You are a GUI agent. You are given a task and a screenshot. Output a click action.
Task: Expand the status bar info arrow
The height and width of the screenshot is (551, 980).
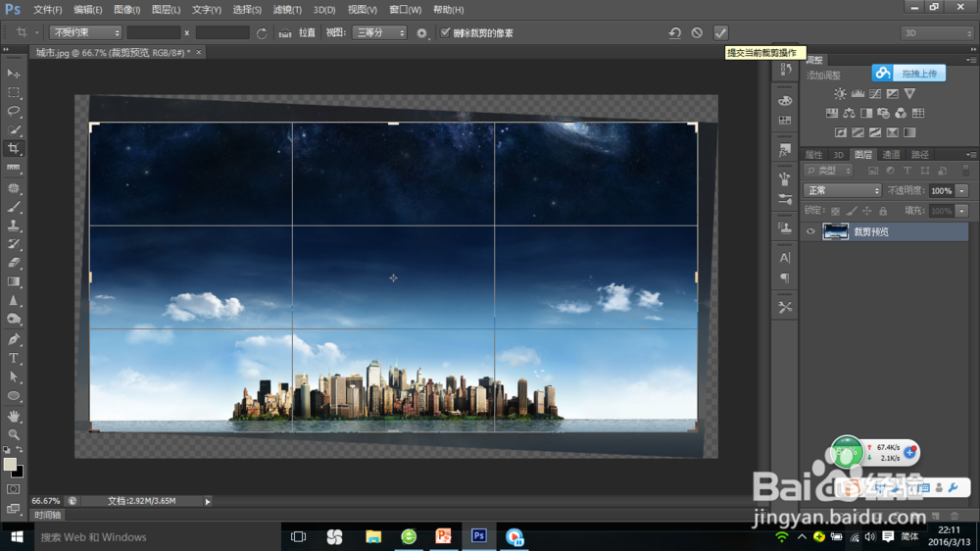click(208, 501)
